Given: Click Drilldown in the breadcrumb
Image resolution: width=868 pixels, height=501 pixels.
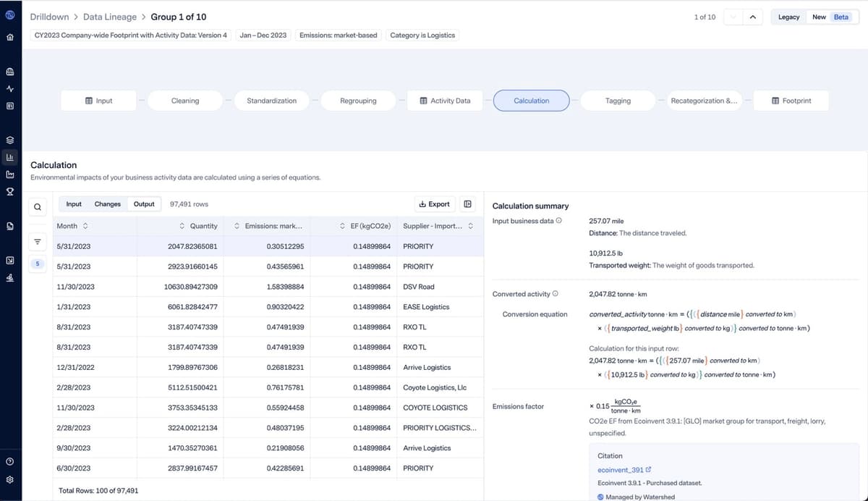Looking at the screenshot, I should tap(49, 17).
